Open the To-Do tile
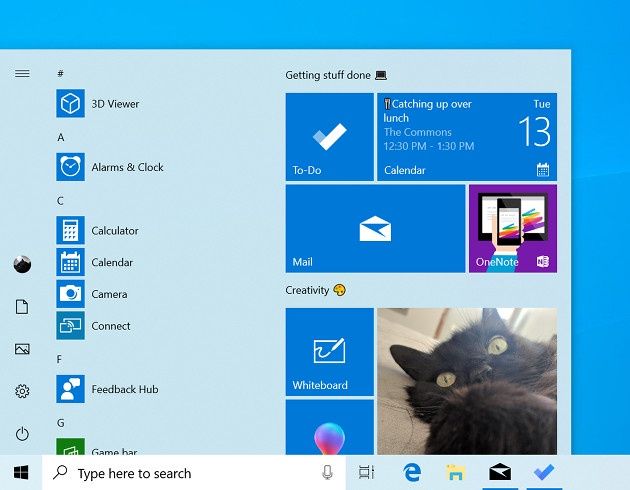This screenshot has width=630, height=490. click(329, 137)
